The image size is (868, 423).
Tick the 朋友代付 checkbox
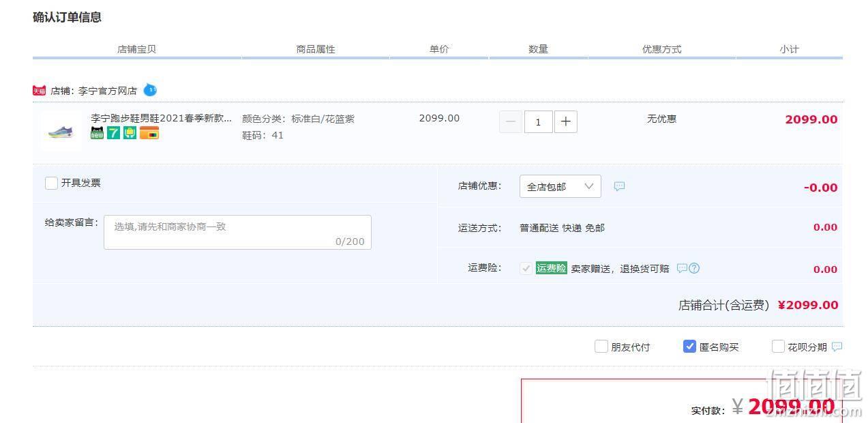601,347
